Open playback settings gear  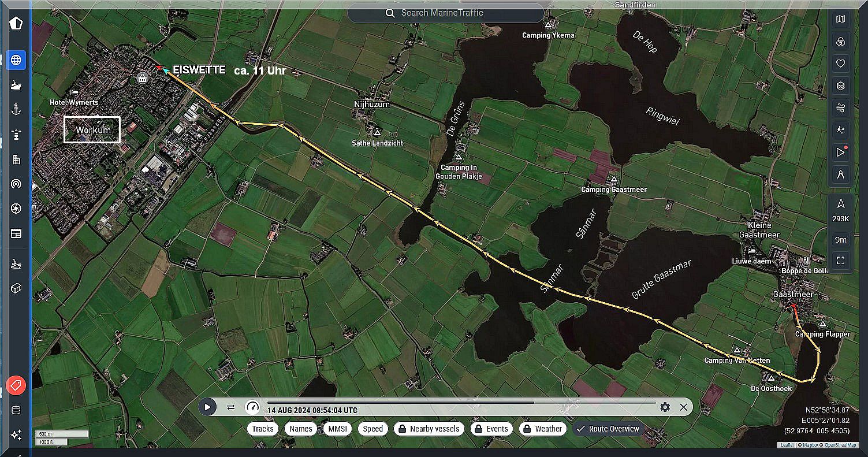[665, 407]
